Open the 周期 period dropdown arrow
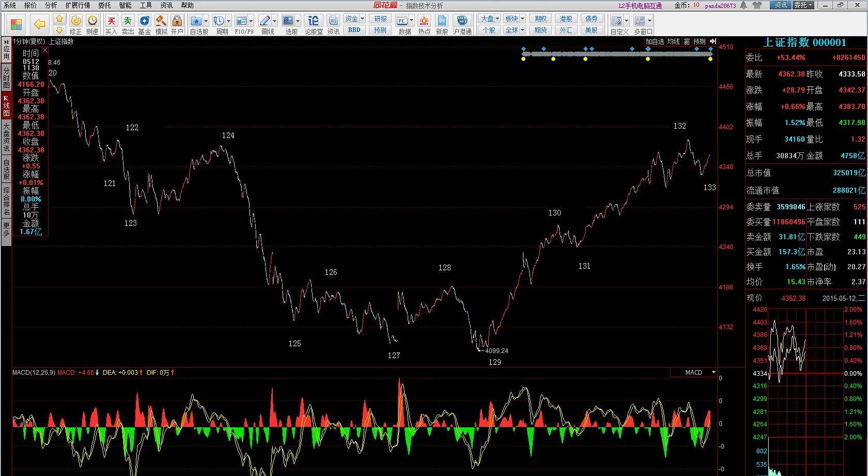 coord(228,21)
